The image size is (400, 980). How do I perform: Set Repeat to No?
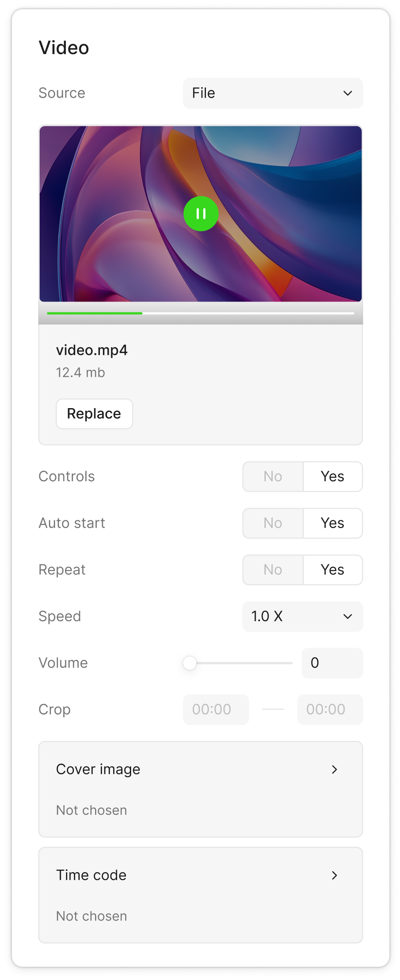pos(273,570)
